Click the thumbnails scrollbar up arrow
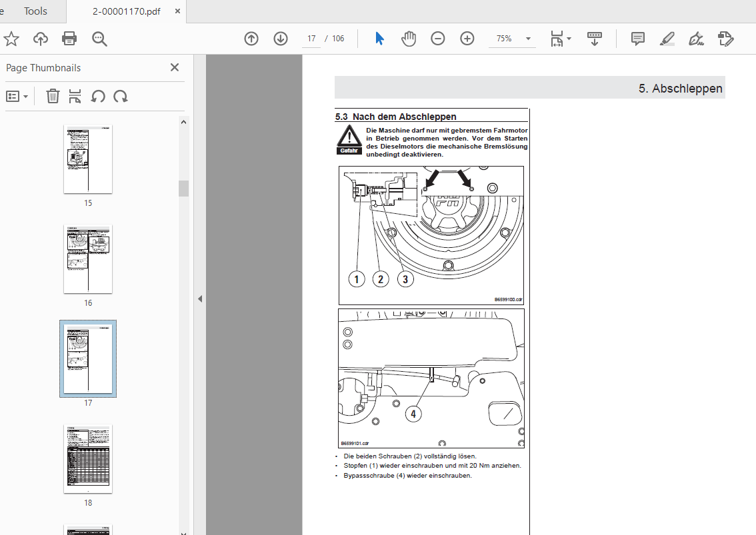 click(x=183, y=122)
